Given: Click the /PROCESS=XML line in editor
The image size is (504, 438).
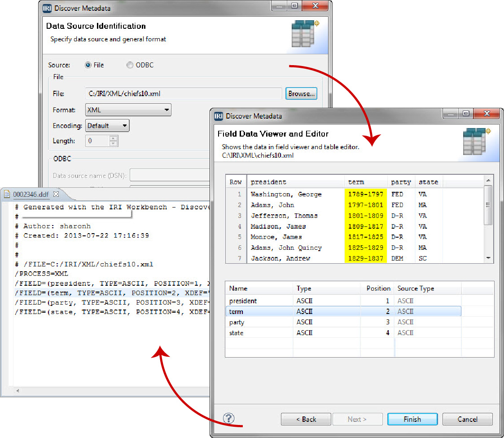Looking at the screenshot, I should point(41,274).
